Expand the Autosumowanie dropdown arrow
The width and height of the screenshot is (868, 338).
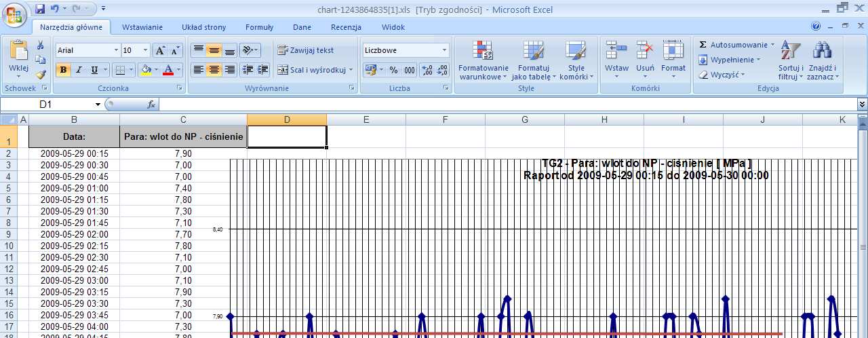(x=772, y=45)
